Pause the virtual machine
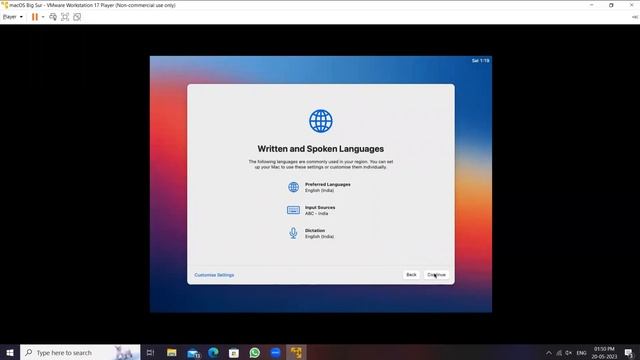 pyautogui.click(x=35, y=17)
